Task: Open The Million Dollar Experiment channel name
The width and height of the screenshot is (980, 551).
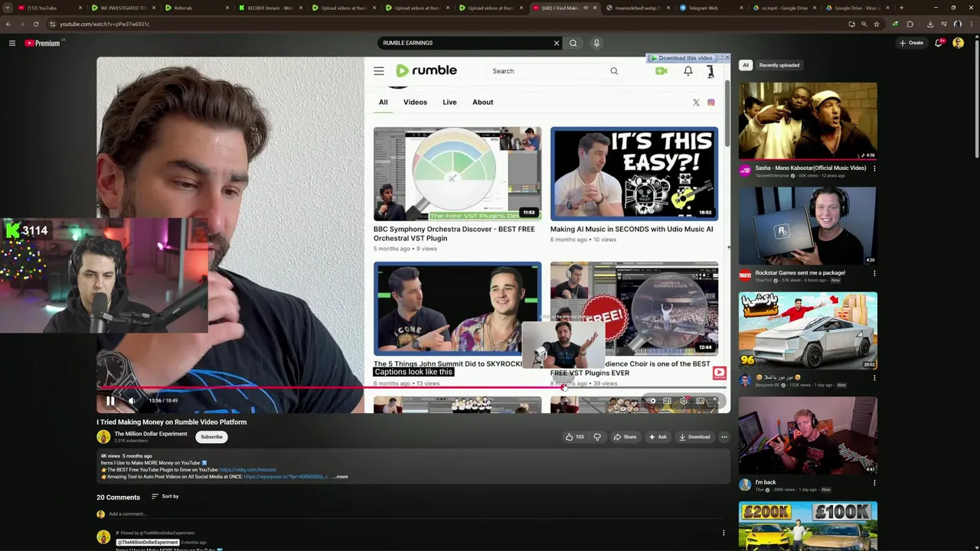Action: coord(151,434)
